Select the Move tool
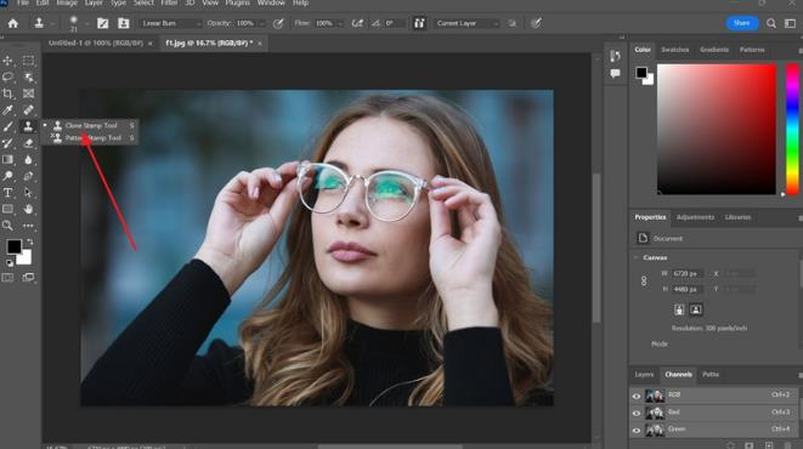803x449 pixels. tap(8, 61)
